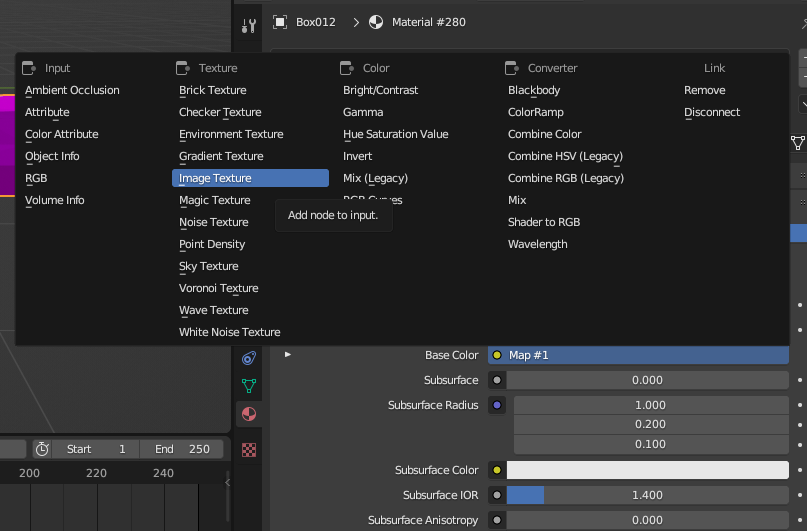Click the End frame 250 field

[182, 449]
